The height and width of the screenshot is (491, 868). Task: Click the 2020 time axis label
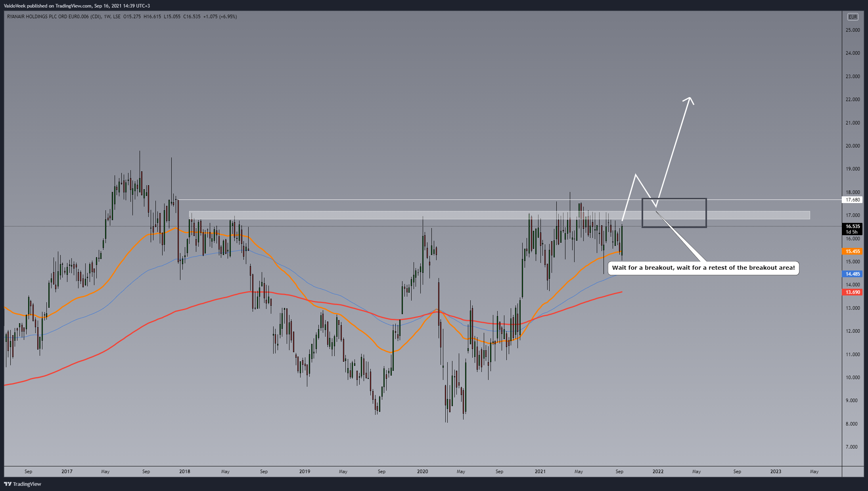(x=422, y=472)
